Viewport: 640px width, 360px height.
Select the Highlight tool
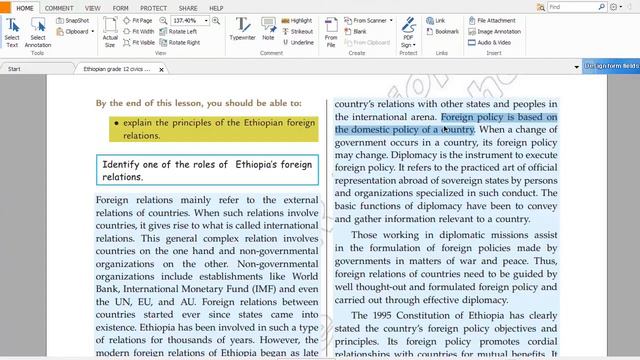pyautogui.click(x=297, y=20)
